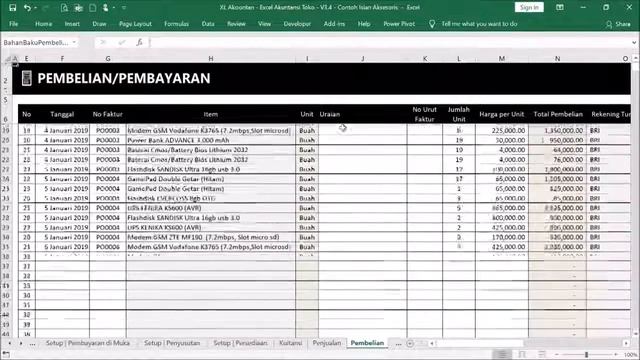
Task: Open the Power Pivot ribbon tab
Action: coord(399,24)
